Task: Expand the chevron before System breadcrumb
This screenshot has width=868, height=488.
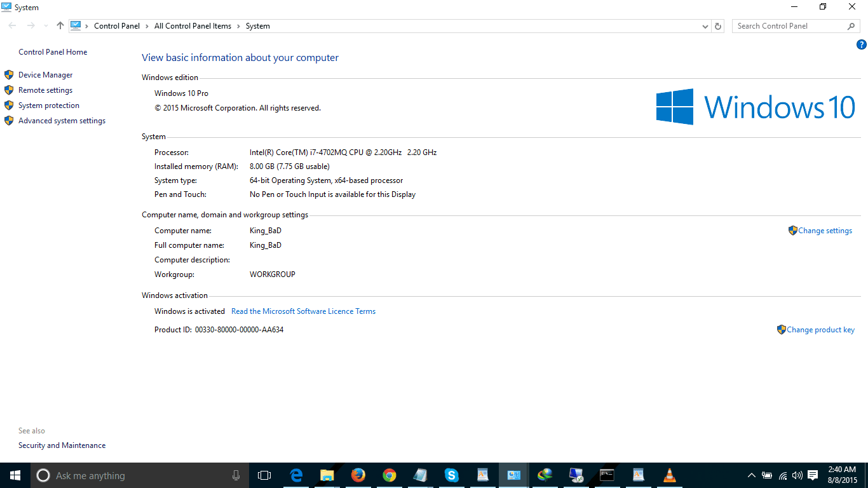Action: [x=239, y=26]
